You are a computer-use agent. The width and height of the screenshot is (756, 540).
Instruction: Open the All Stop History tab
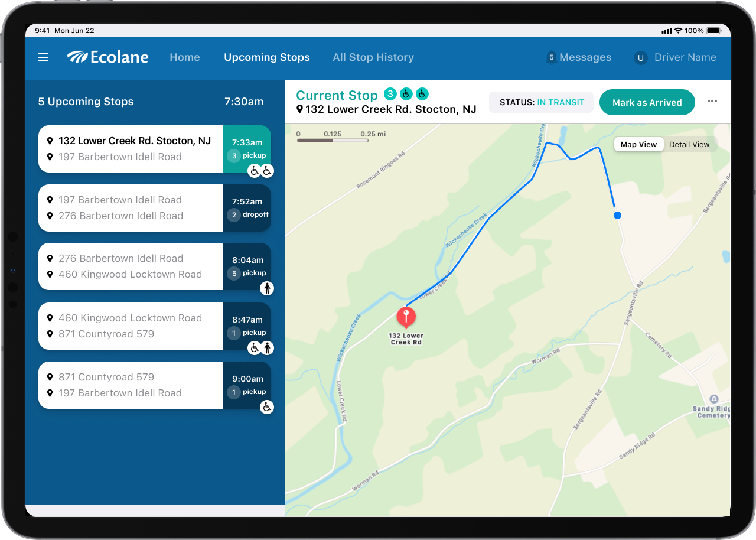[x=373, y=57]
